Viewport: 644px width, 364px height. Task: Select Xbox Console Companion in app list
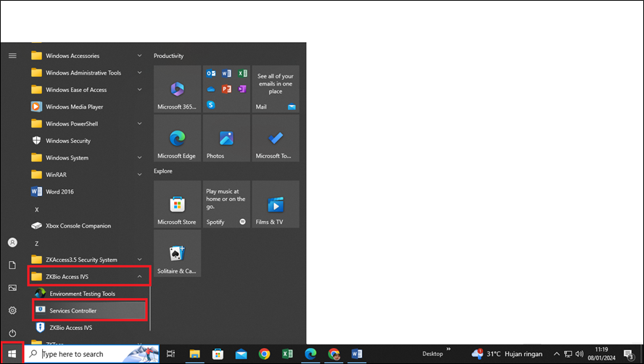[78, 226]
